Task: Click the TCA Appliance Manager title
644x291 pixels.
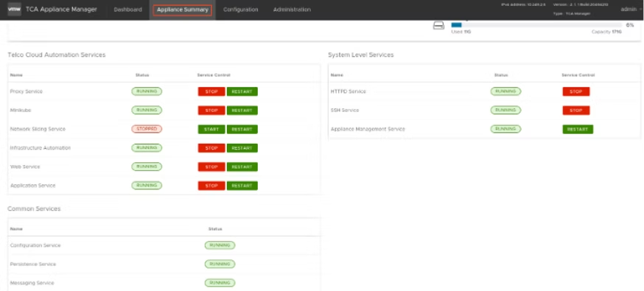Action: point(62,9)
